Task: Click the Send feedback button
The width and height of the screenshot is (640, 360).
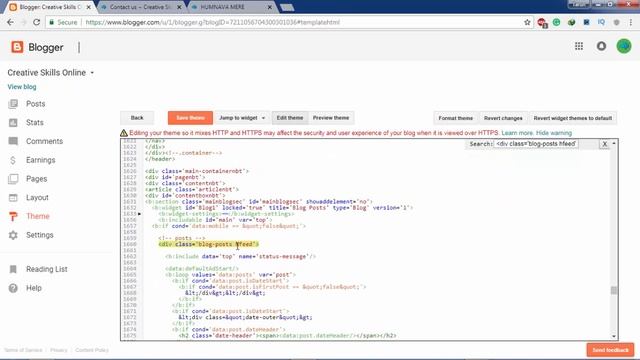Action: [610, 350]
